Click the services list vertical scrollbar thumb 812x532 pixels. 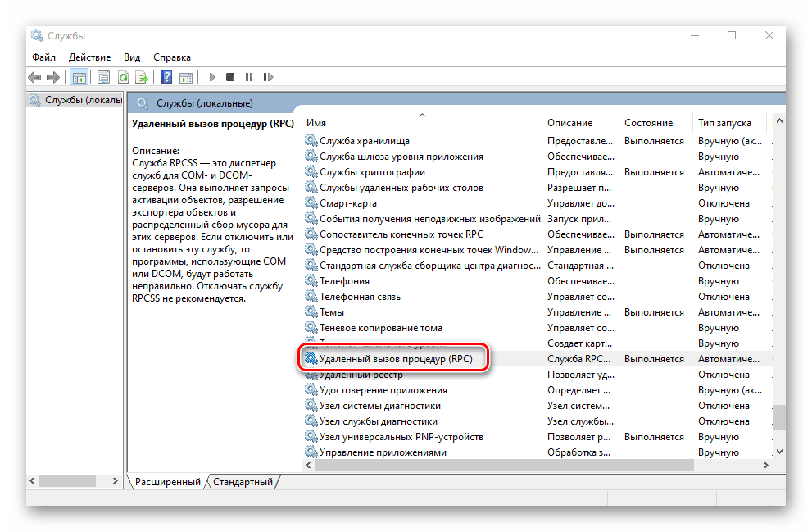tap(779, 416)
